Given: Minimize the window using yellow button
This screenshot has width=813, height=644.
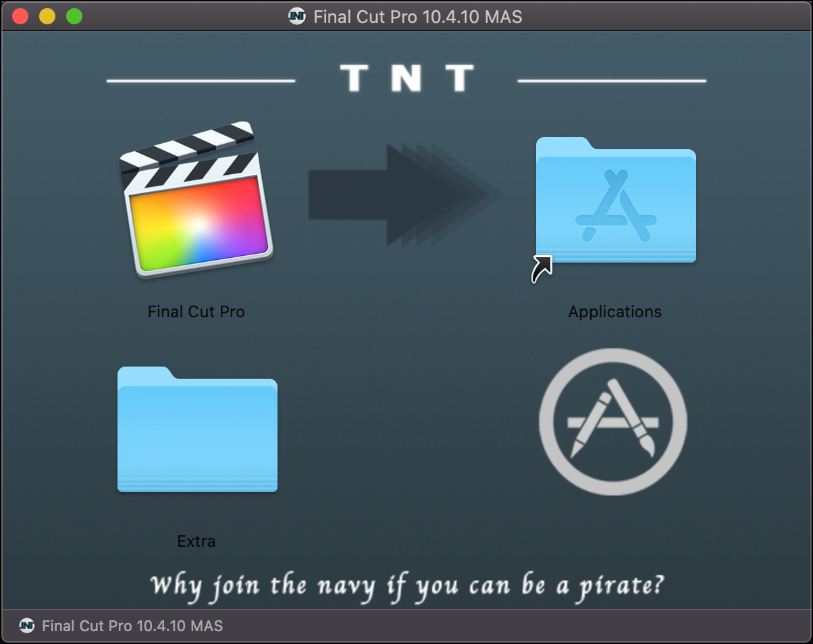Looking at the screenshot, I should [47, 16].
